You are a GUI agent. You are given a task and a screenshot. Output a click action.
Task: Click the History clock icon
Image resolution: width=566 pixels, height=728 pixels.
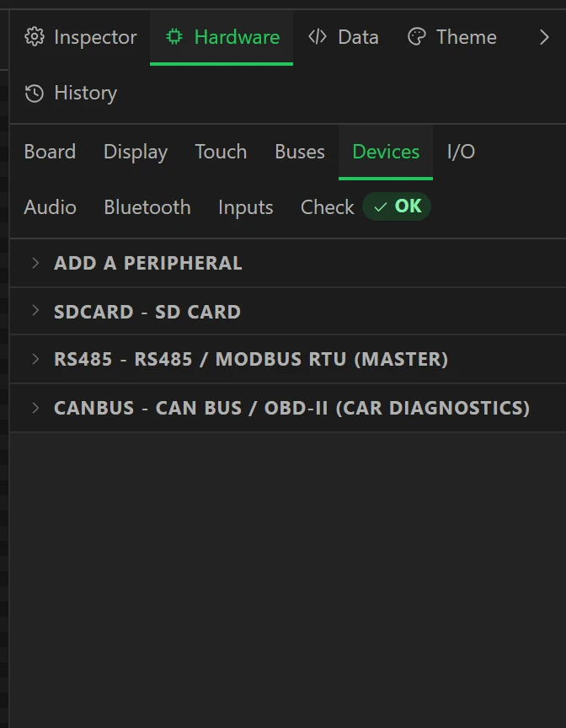tap(35, 94)
